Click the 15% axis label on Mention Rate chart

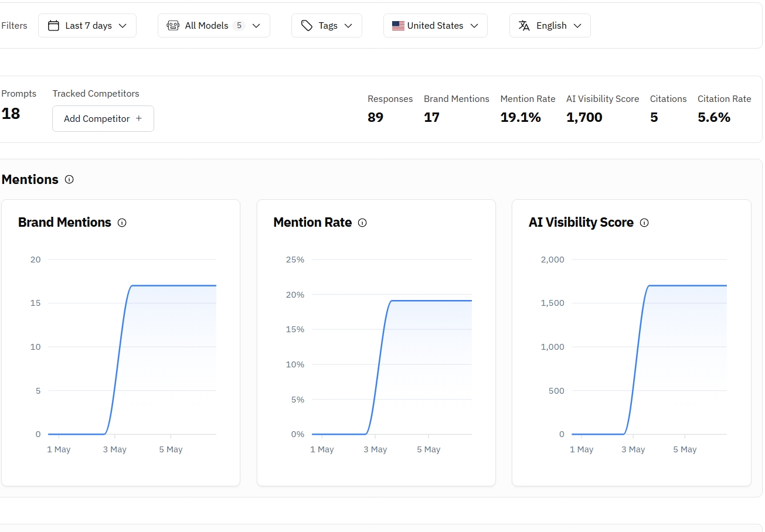pos(295,329)
